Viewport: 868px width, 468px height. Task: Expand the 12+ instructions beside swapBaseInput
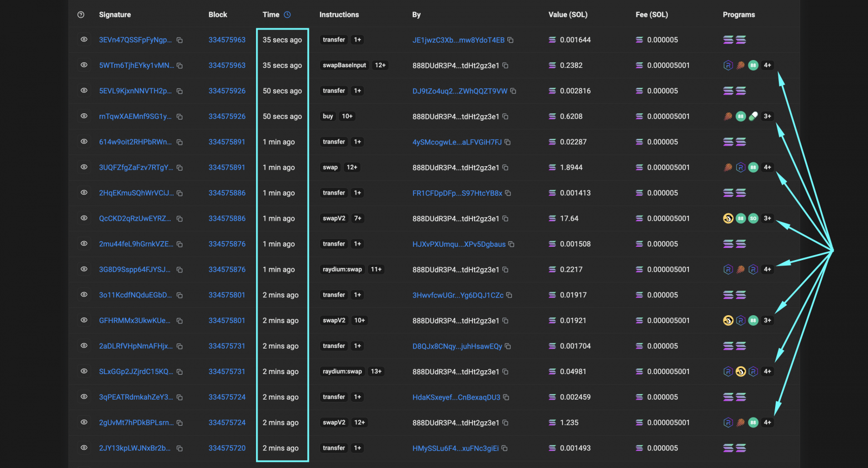click(x=380, y=66)
